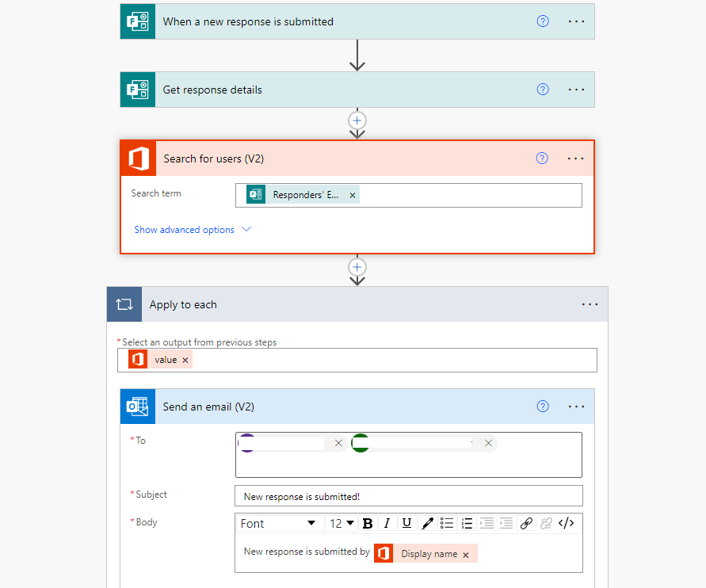Toggle bold formatting in the Body editor
706x588 pixels.
pos(368,524)
